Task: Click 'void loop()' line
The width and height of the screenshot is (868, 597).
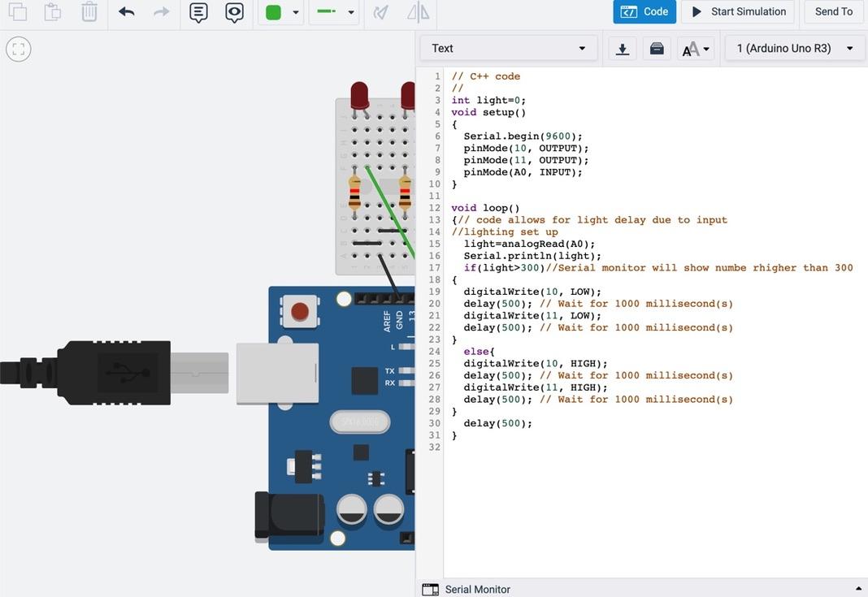Action: 485,208
